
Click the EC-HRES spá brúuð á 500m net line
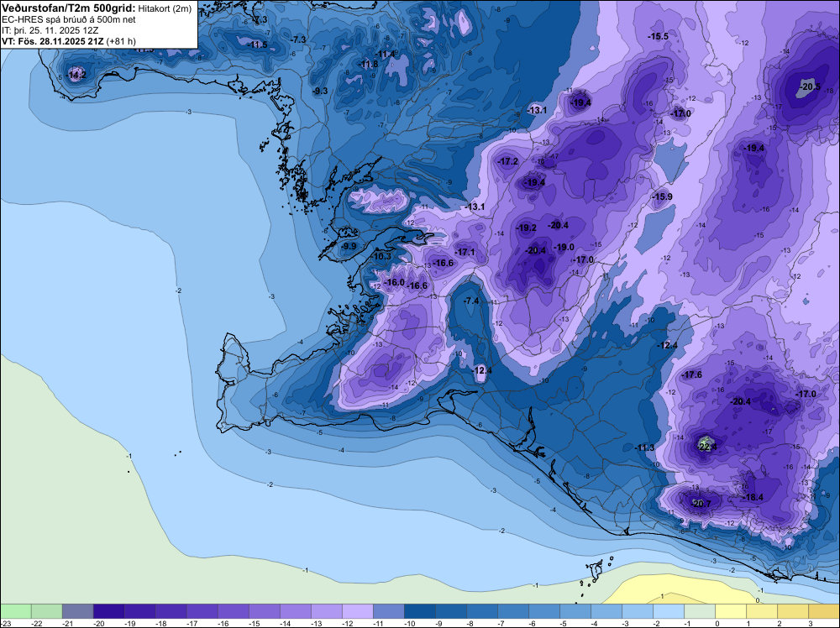click(69, 20)
